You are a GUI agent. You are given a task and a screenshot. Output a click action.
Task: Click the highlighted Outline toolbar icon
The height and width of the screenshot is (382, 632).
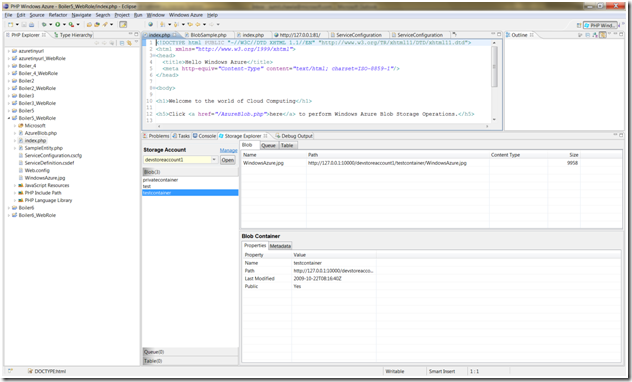pyautogui.click(x=603, y=35)
